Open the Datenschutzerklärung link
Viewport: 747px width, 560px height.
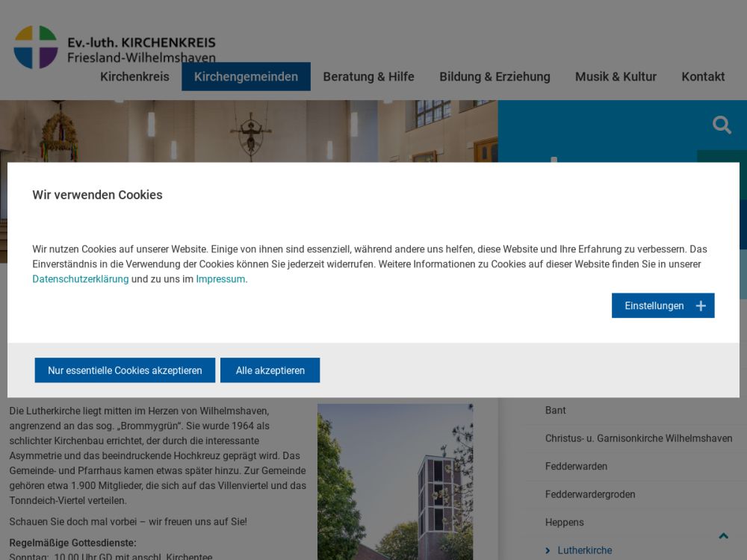point(80,279)
